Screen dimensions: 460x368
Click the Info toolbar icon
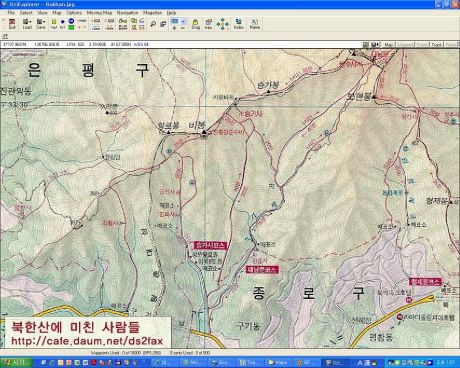pyautogui.click(x=208, y=24)
